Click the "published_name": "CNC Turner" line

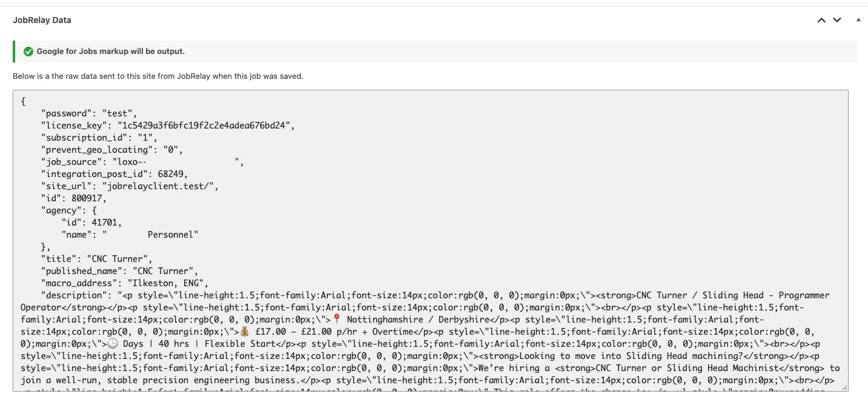click(x=120, y=271)
